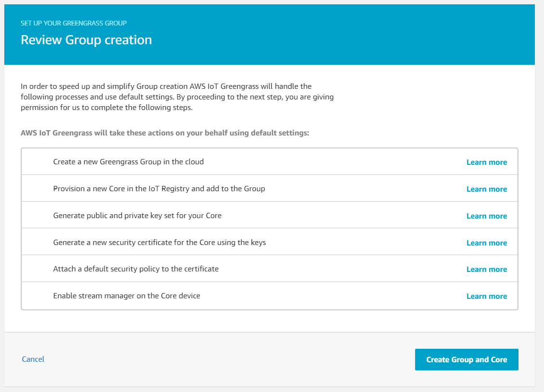The image size is (544, 392).
Task: Open Learn more for Attach a default security policy
Action: point(486,269)
